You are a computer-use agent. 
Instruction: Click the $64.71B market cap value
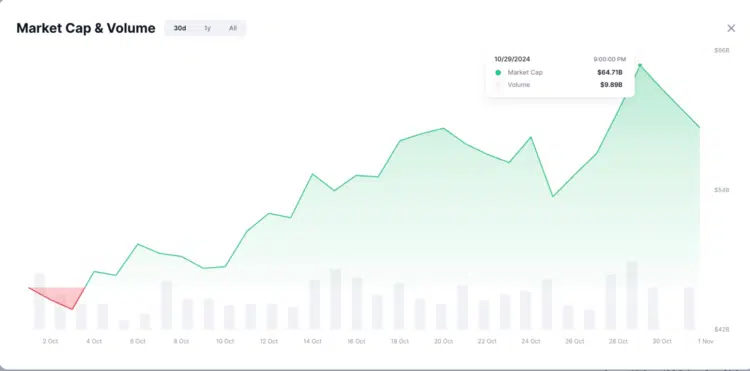pyautogui.click(x=610, y=73)
